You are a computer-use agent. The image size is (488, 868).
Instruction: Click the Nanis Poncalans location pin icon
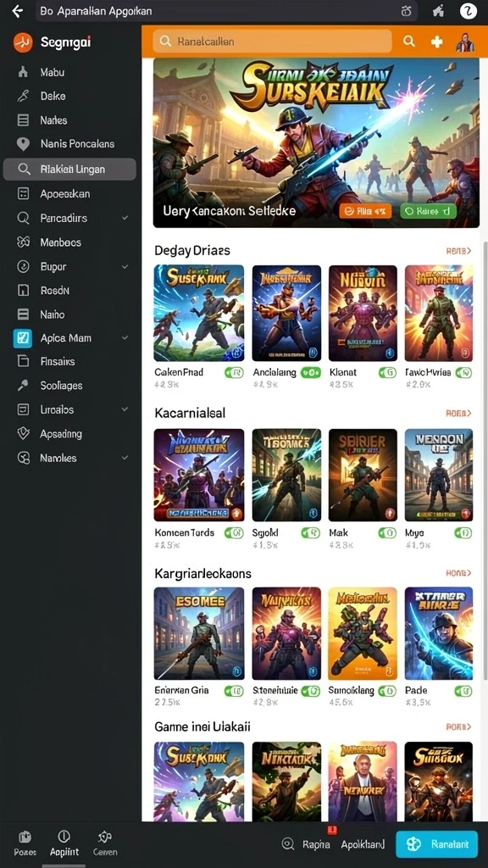pyautogui.click(x=23, y=144)
